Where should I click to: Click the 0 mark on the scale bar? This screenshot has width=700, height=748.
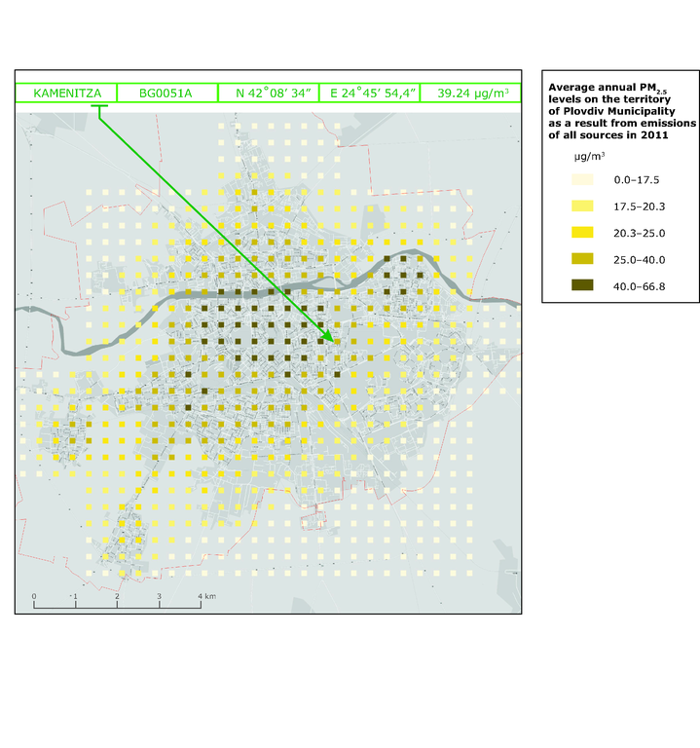(34, 595)
